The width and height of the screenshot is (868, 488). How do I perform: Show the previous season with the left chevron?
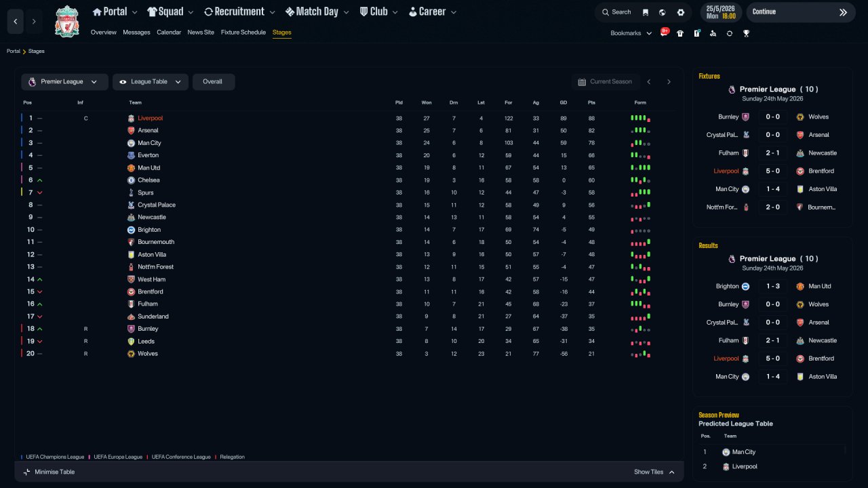649,82
